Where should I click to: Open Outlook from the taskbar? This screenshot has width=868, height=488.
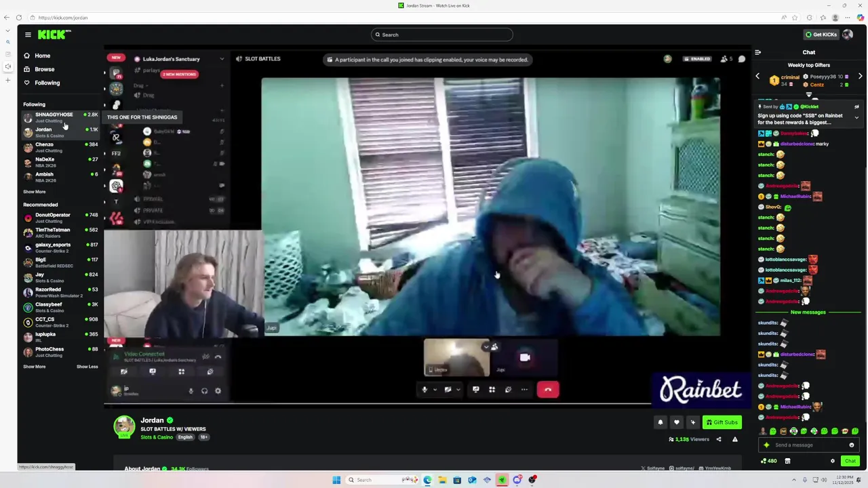pos(472,480)
